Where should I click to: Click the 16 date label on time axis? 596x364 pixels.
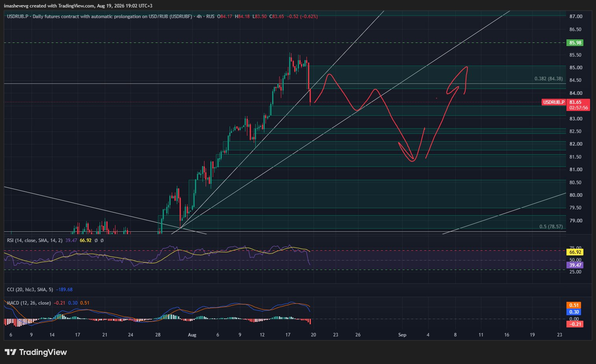[x=507, y=335]
